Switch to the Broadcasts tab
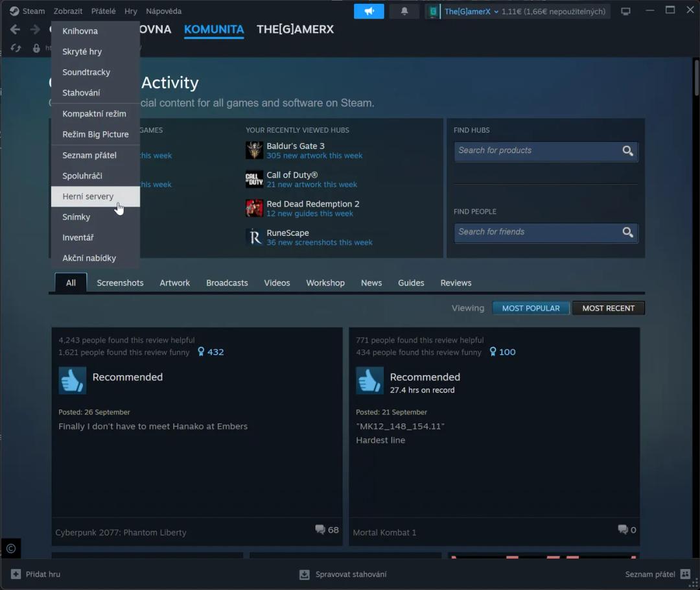The width and height of the screenshot is (700, 590). (227, 283)
